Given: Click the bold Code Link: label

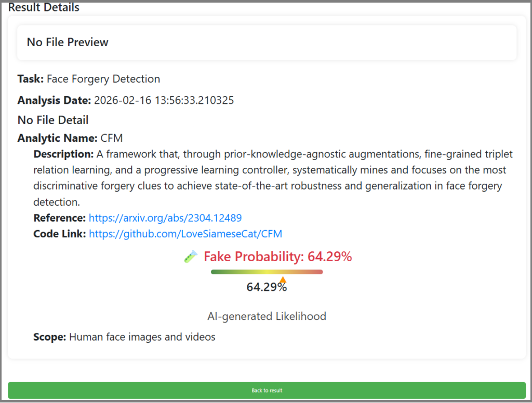Looking at the screenshot, I should [x=59, y=234].
